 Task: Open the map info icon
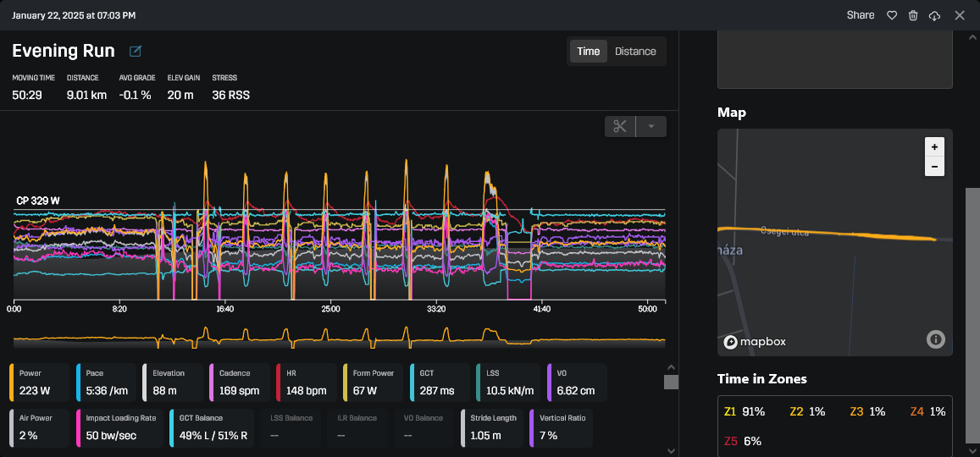[x=935, y=339]
